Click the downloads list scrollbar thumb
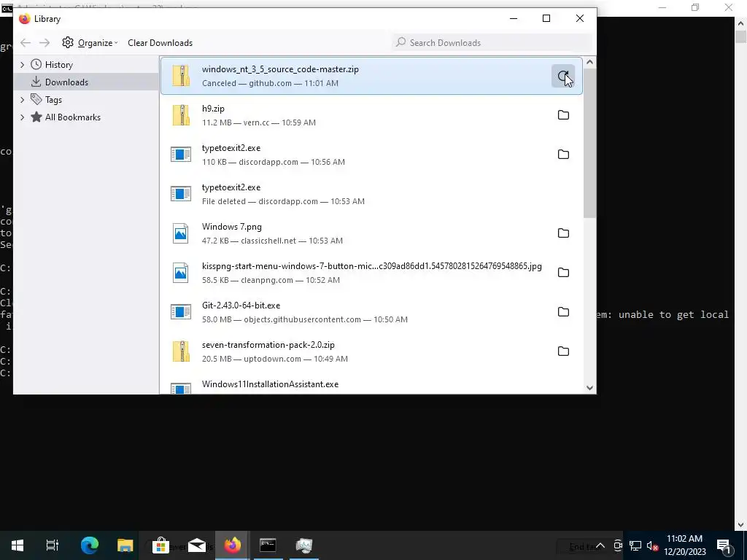 [x=589, y=142]
